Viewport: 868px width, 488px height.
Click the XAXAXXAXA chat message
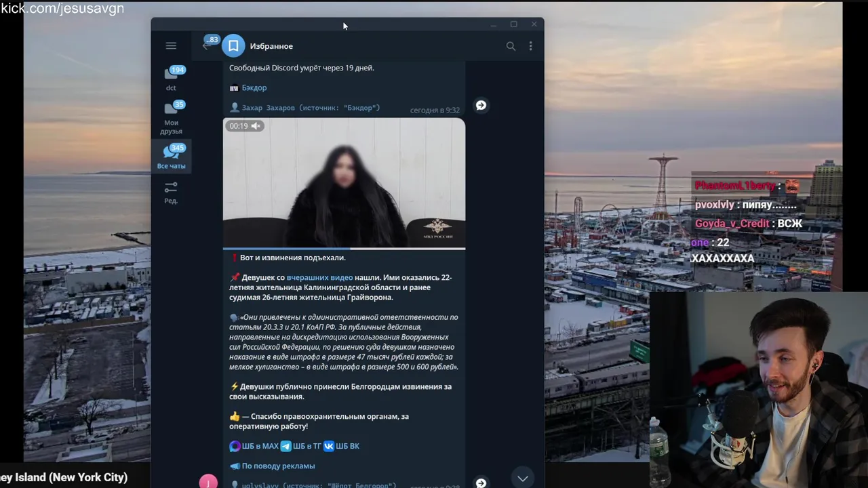pyautogui.click(x=722, y=258)
